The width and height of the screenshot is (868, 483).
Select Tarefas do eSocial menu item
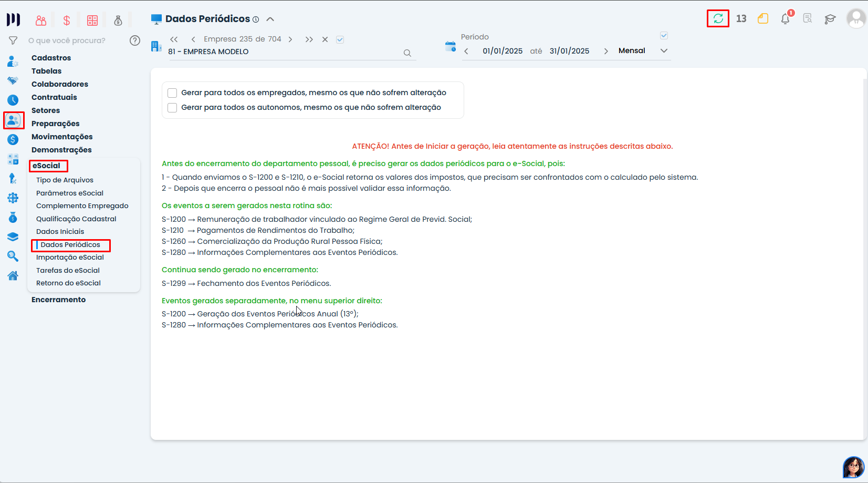(68, 270)
